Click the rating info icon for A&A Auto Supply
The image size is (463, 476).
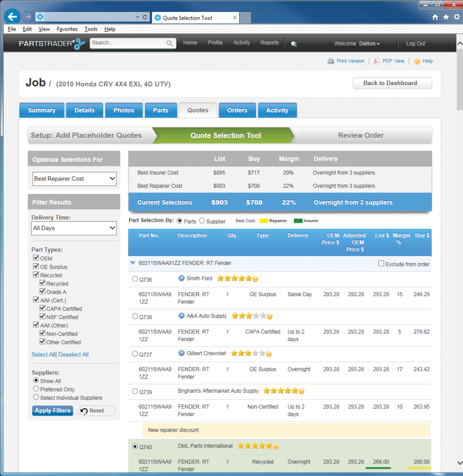[x=269, y=317]
